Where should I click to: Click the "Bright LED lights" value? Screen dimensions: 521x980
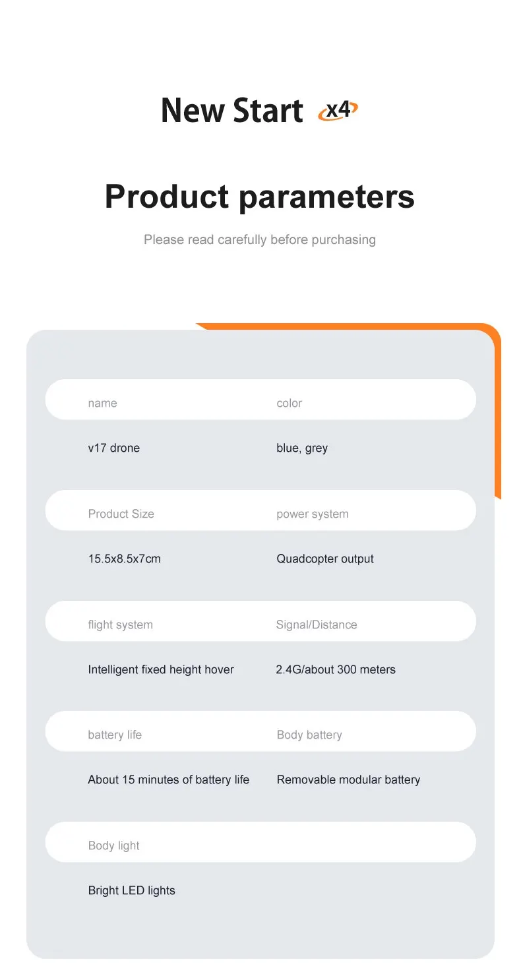pyautogui.click(x=131, y=890)
